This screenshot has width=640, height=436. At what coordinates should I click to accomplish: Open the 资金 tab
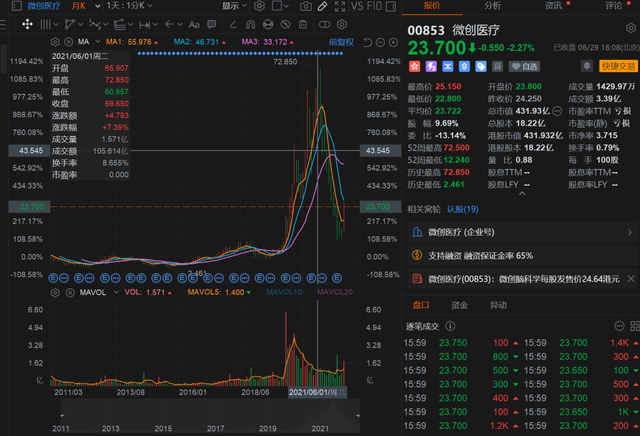pyautogui.click(x=460, y=305)
